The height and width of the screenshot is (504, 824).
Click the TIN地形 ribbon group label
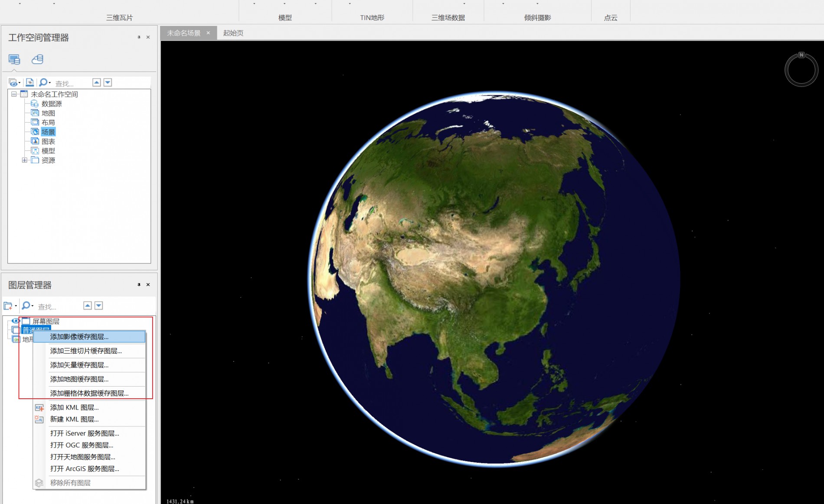click(372, 18)
